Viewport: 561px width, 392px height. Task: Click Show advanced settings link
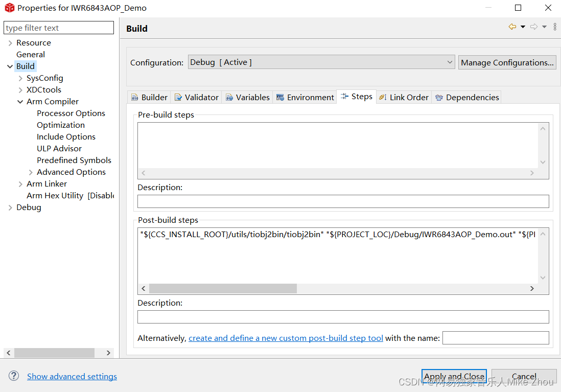(x=72, y=377)
